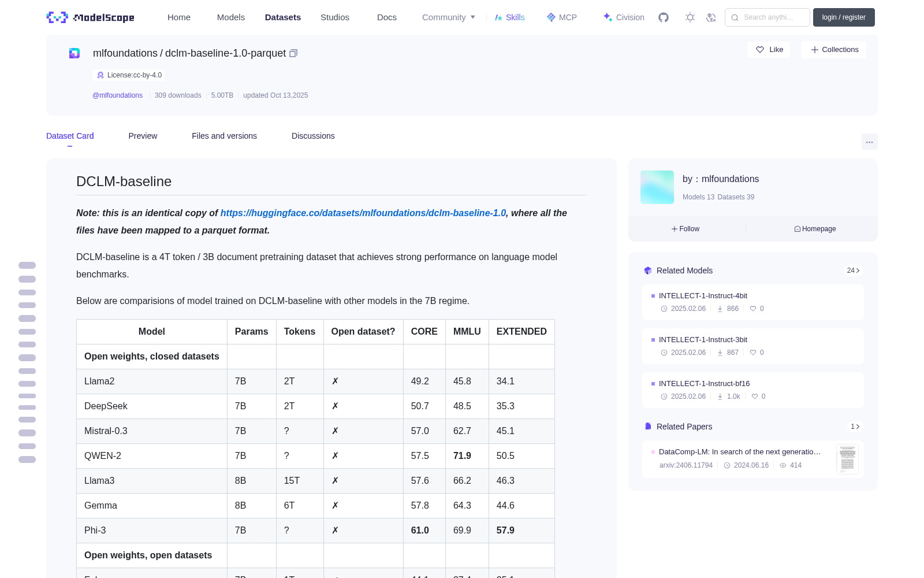
Task: Switch language with translate icon
Action: pos(711,17)
